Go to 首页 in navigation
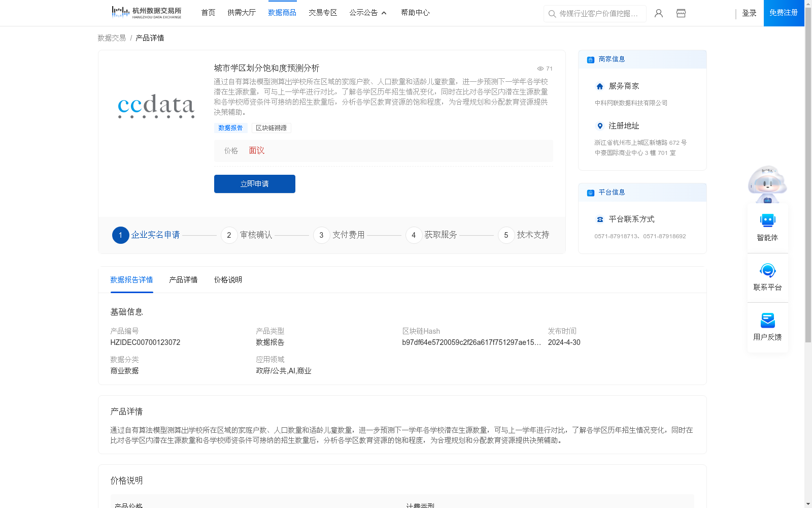This screenshot has height=508, width=812. (208, 13)
